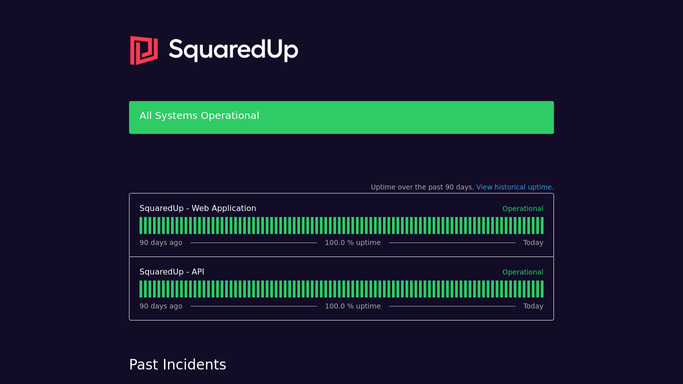Click the Web Application uptime bar chart
Viewport: 683px width, 384px height.
pos(342,226)
